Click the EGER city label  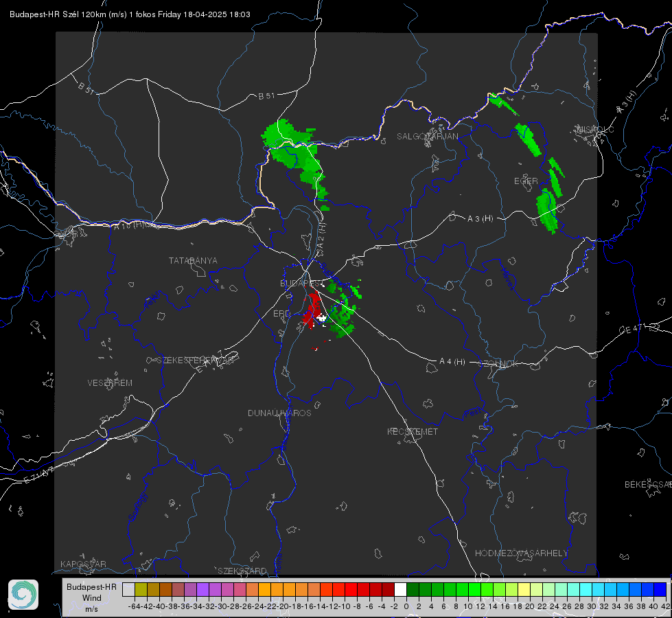[526, 181]
